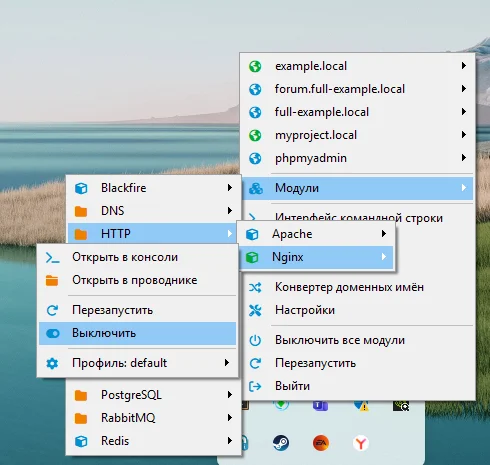Click the console prompt icon for Открыть в консоли
Viewport: 490px width, 465px height.
coord(52,258)
